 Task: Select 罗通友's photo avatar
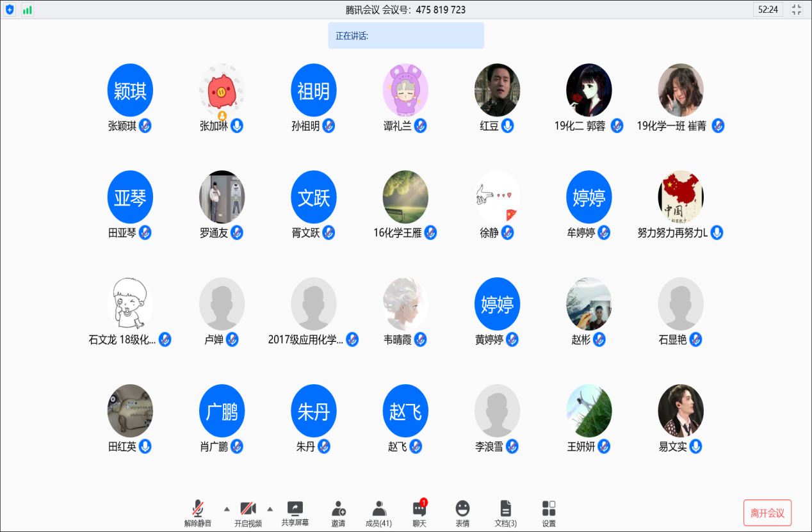[x=222, y=197]
